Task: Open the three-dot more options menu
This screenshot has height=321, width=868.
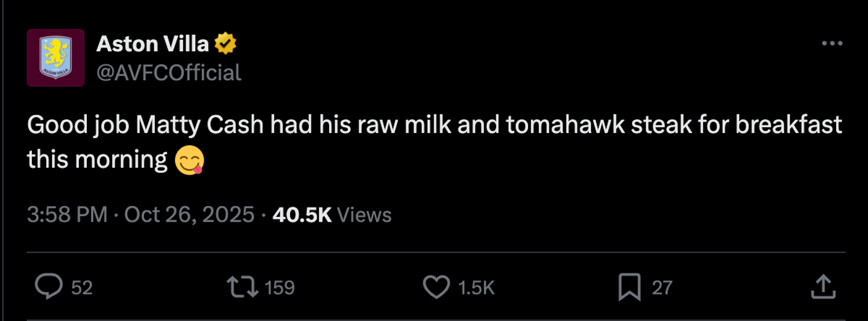Action: pyautogui.click(x=832, y=43)
